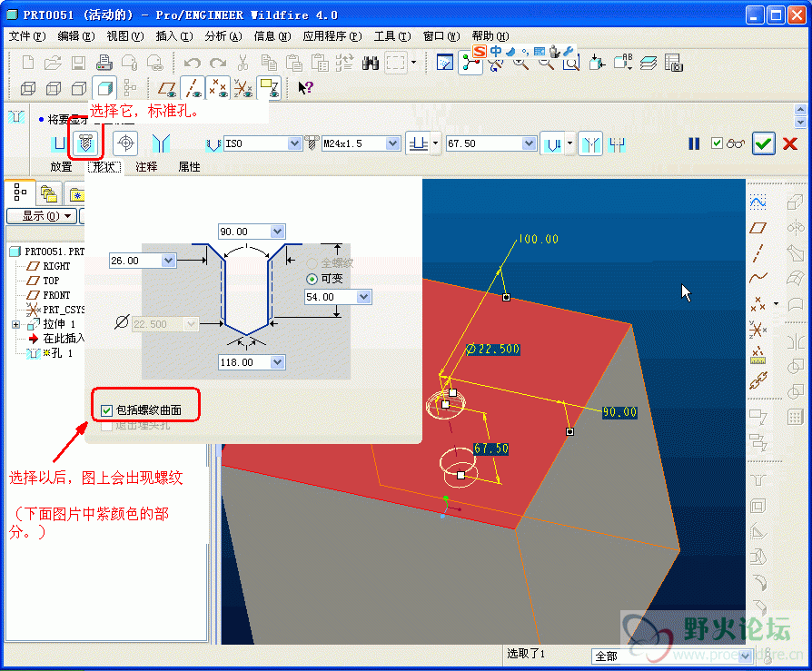Screen dimensions: 812x671
Task: Click the New file icon
Action: (x=28, y=64)
